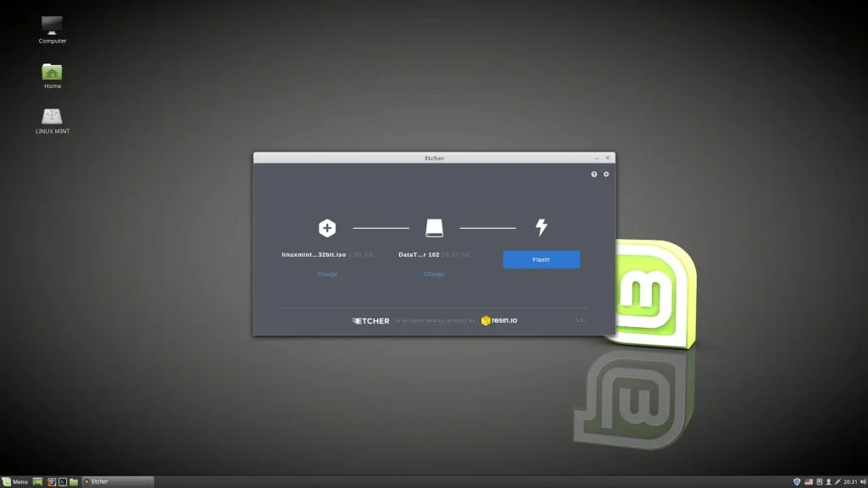Click the Etcher version number in footer

581,320
